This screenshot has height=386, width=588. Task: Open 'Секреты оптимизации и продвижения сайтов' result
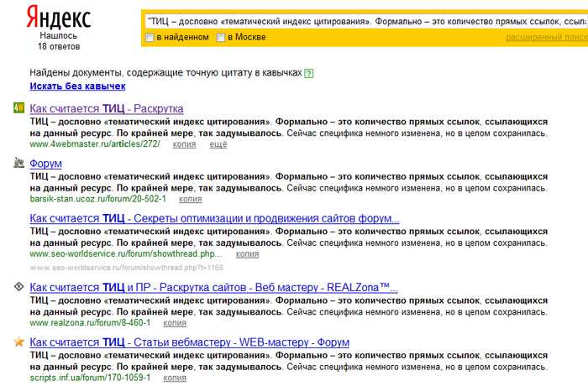click(214, 218)
